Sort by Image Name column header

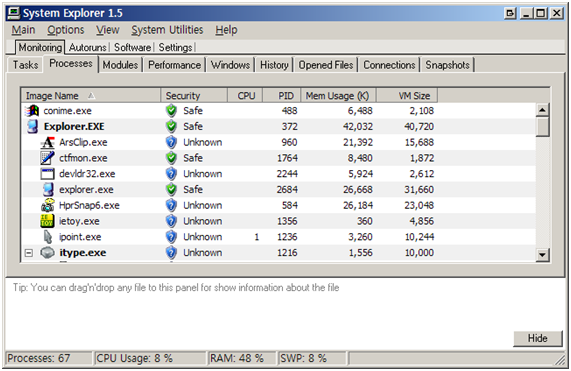[x=91, y=96]
